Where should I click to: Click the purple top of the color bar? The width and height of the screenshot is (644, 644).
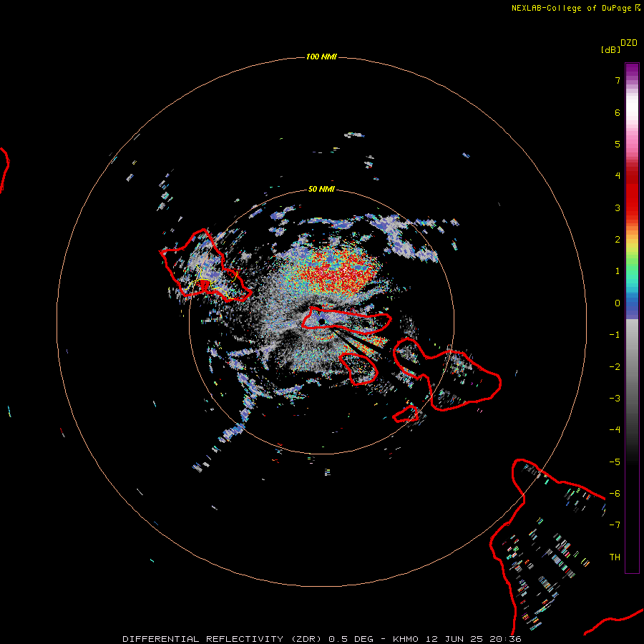pyautogui.click(x=632, y=71)
